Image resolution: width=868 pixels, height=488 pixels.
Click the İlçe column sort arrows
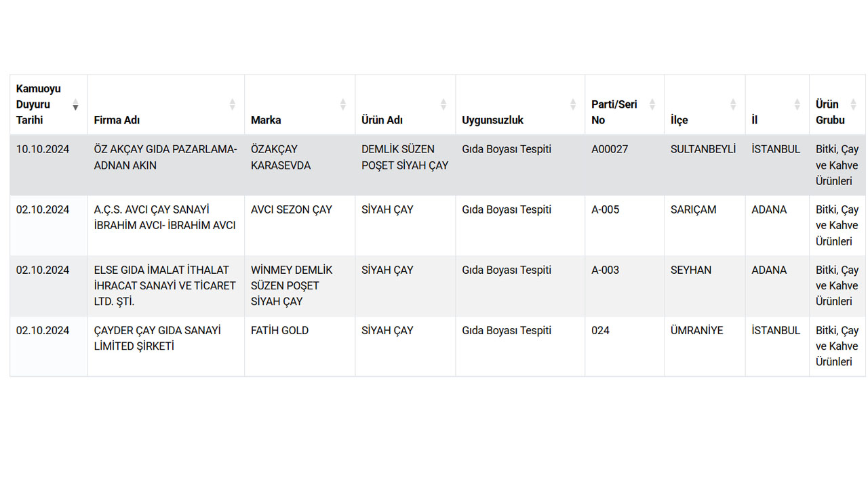(x=732, y=104)
